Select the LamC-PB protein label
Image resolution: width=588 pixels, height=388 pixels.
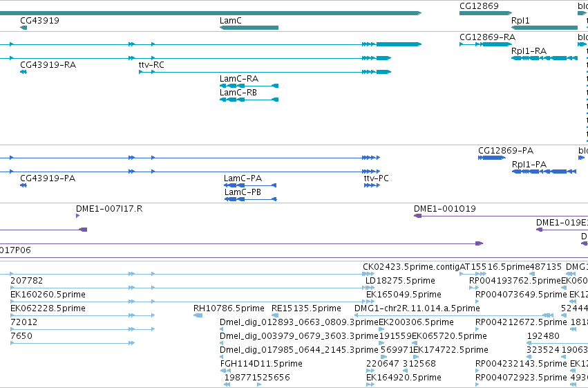tap(243, 192)
